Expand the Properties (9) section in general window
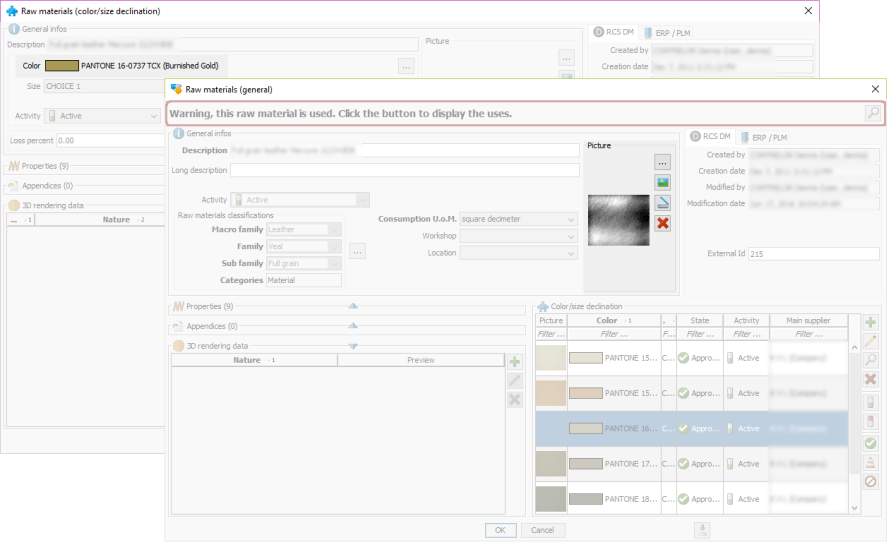This screenshot has height=547, width=891. [x=353, y=306]
